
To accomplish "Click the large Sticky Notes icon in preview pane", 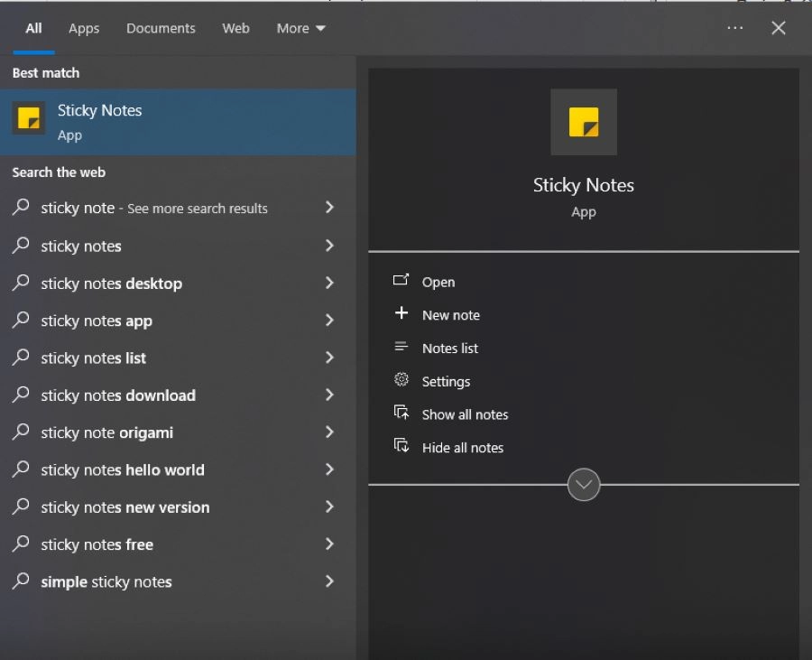I will pyautogui.click(x=584, y=122).
